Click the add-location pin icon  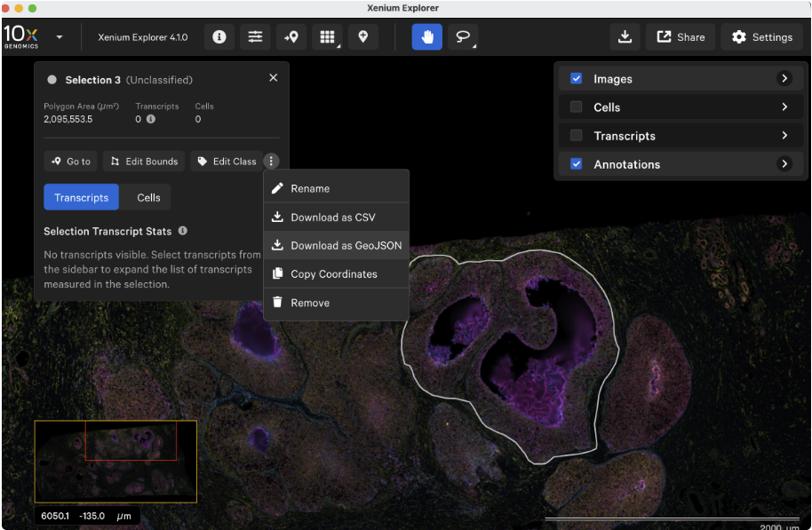363,36
